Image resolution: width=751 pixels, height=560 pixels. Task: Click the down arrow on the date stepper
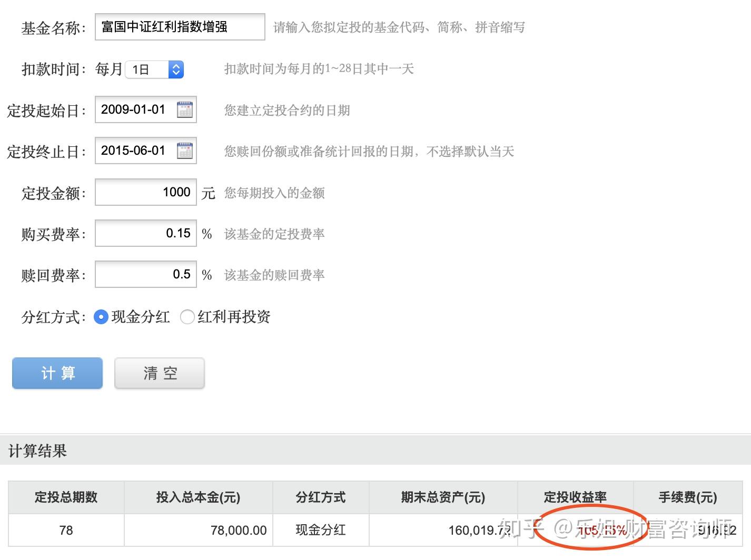[176, 73]
